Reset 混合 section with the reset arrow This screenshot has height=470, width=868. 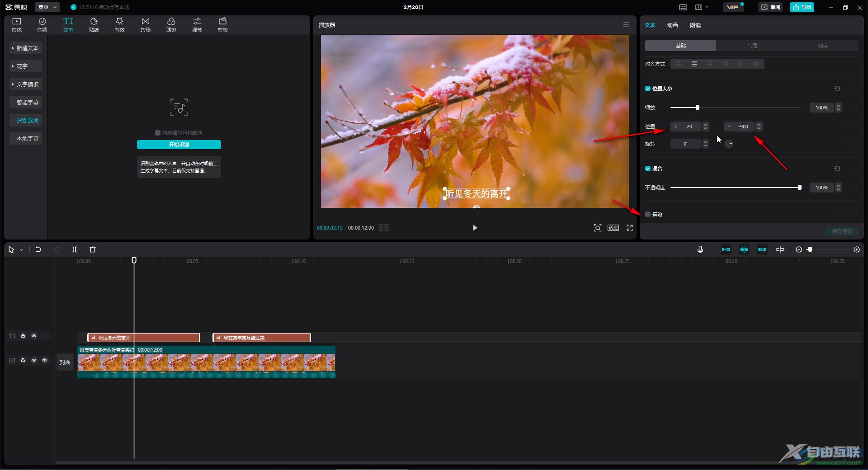pyautogui.click(x=837, y=169)
